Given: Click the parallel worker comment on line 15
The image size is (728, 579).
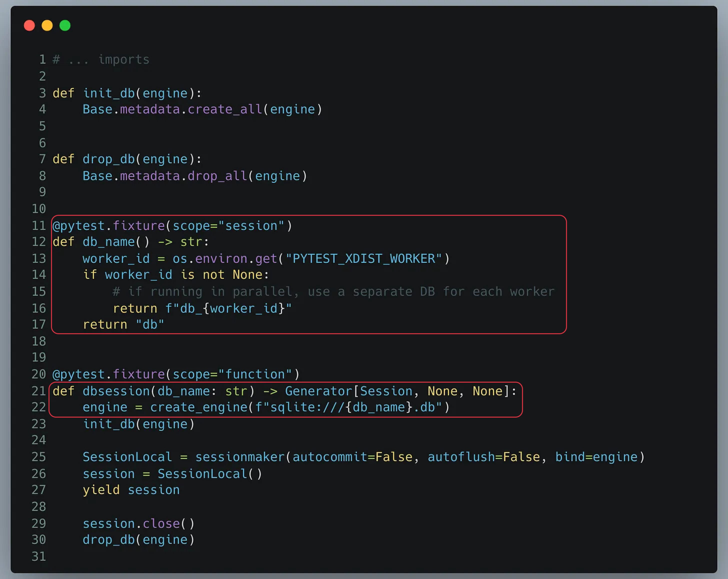Looking at the screenshot, I should (x=333, y=291).
